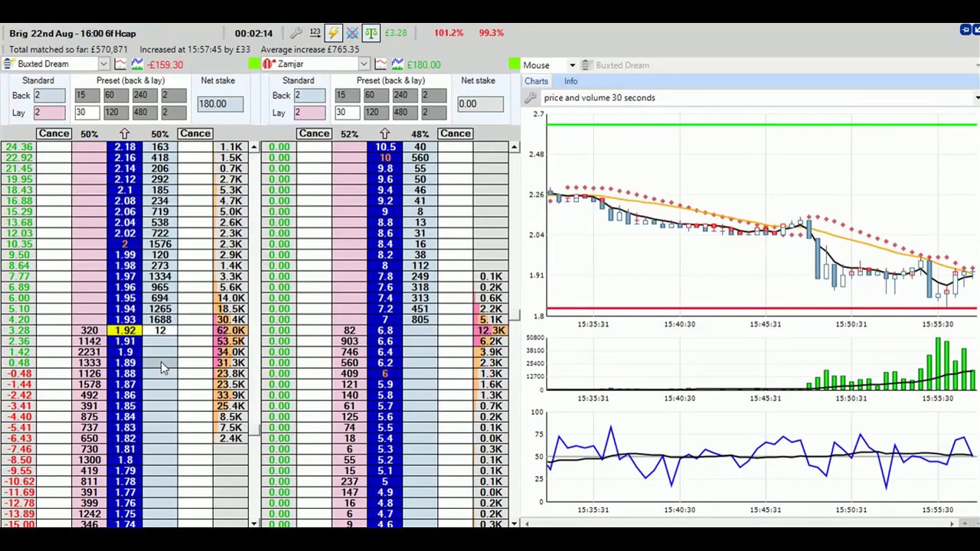Image resolution: width=980 pixels, height=551 pixels.
Task: Click green status square after Buxted Dream profit
Action: [254, 64]
